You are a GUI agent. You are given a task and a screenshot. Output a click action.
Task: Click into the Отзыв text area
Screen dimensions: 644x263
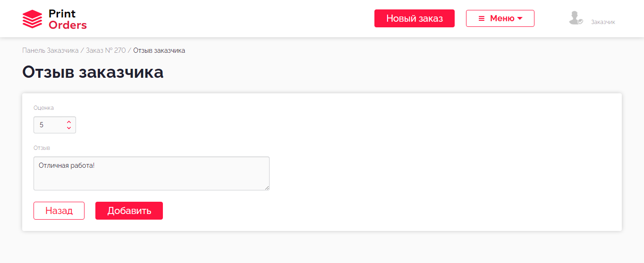coord(151,173)
